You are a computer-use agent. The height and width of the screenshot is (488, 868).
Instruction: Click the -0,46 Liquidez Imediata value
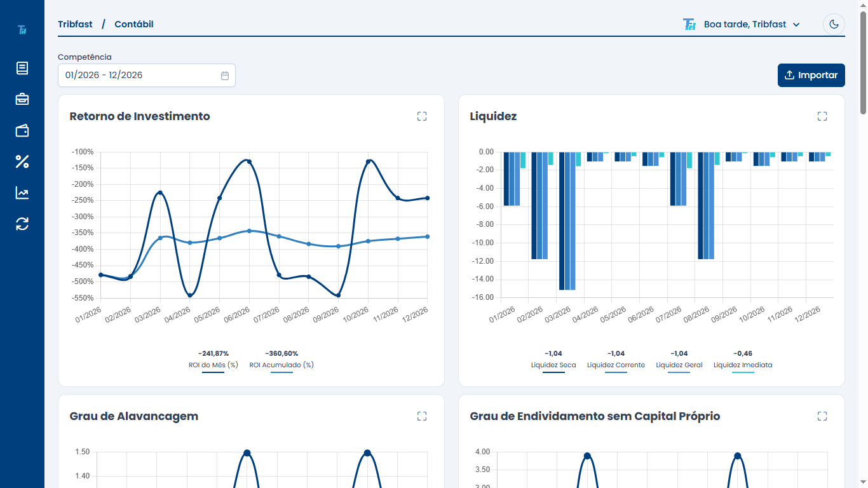pos(743,353)
